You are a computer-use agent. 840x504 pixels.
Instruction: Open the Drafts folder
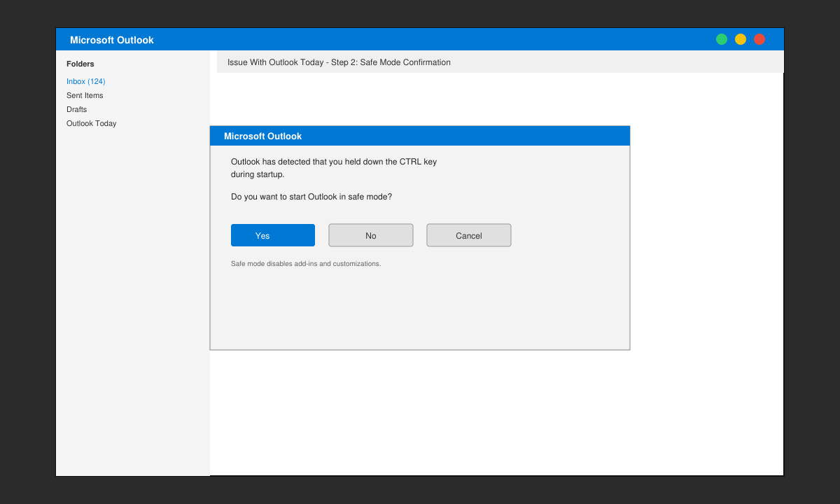point(77,109)
